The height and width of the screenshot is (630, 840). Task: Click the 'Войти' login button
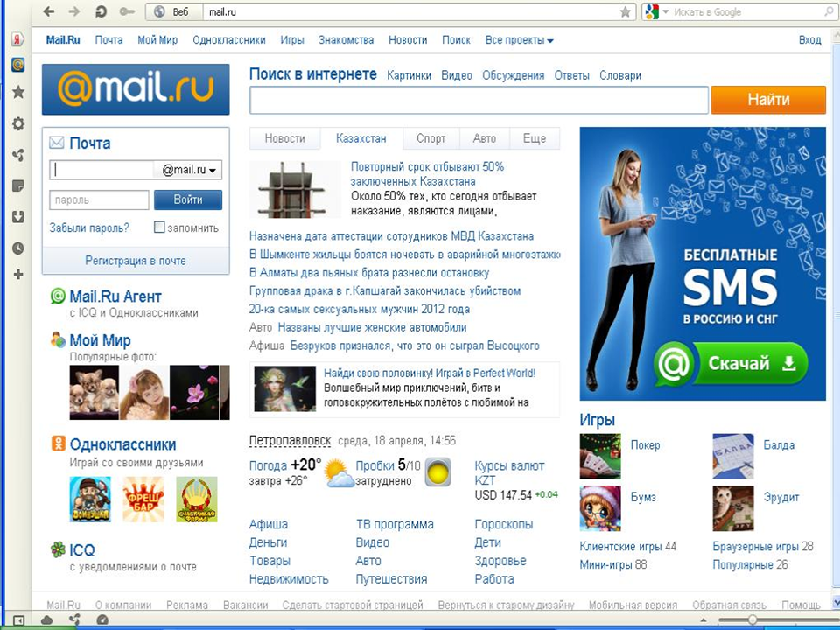(188, 199)
